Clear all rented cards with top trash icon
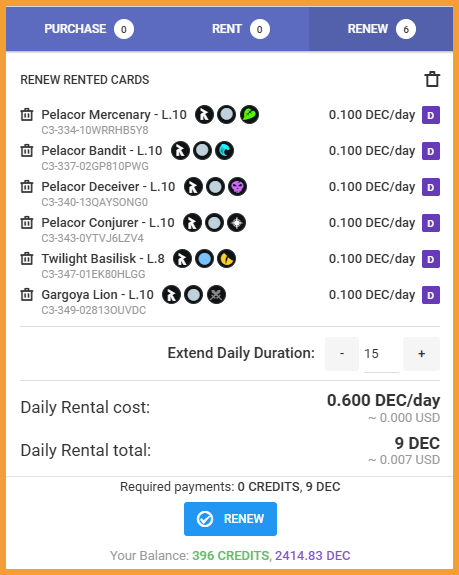Viewport: 459px width, 575px height. 432,79
